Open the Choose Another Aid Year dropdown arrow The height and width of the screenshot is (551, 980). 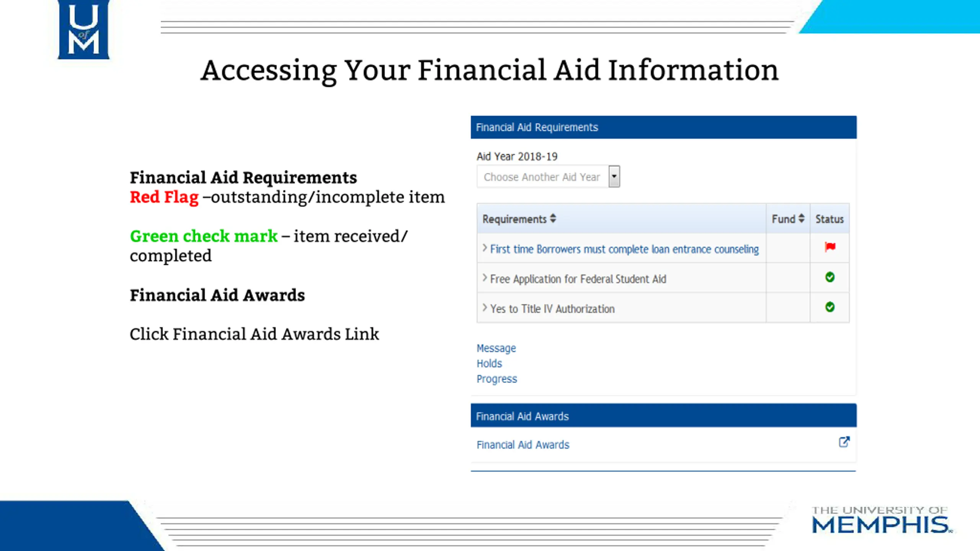coord(614,176)
